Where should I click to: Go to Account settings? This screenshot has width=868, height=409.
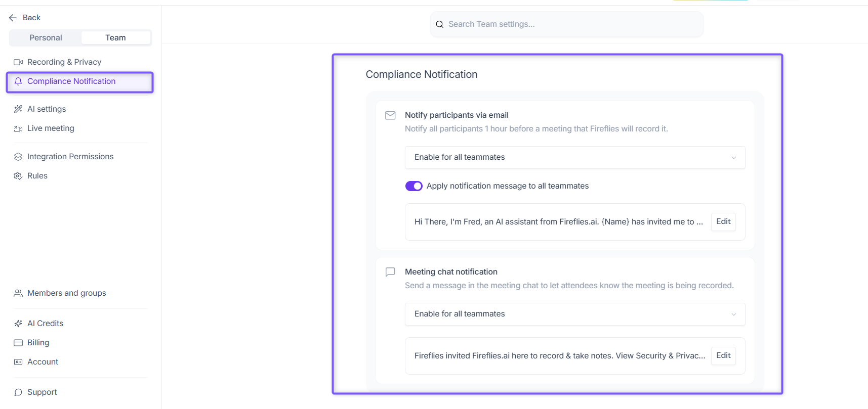(43, 362)
